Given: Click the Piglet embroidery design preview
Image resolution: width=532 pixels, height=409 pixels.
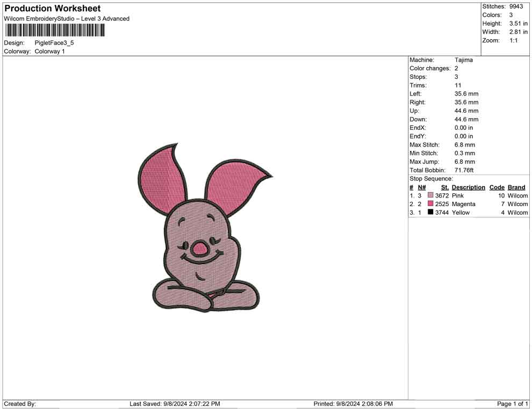Looking at the screenshot, I should click(205, 228).
